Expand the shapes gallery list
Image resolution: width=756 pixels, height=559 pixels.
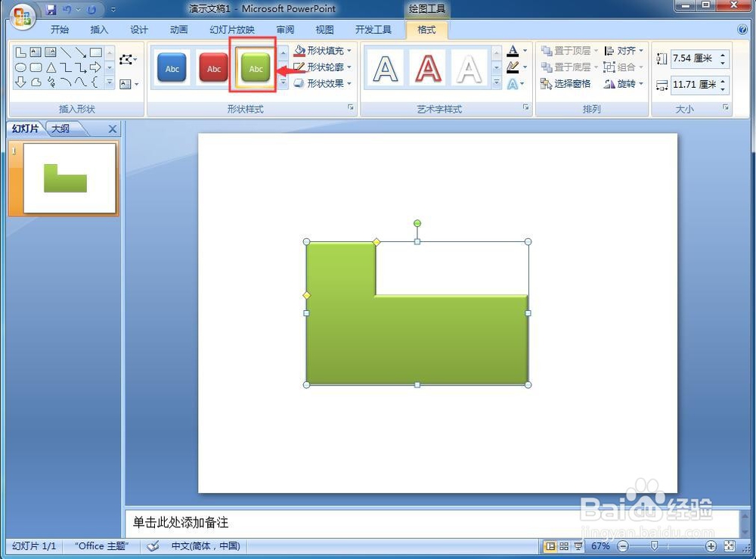coord(110,83)
